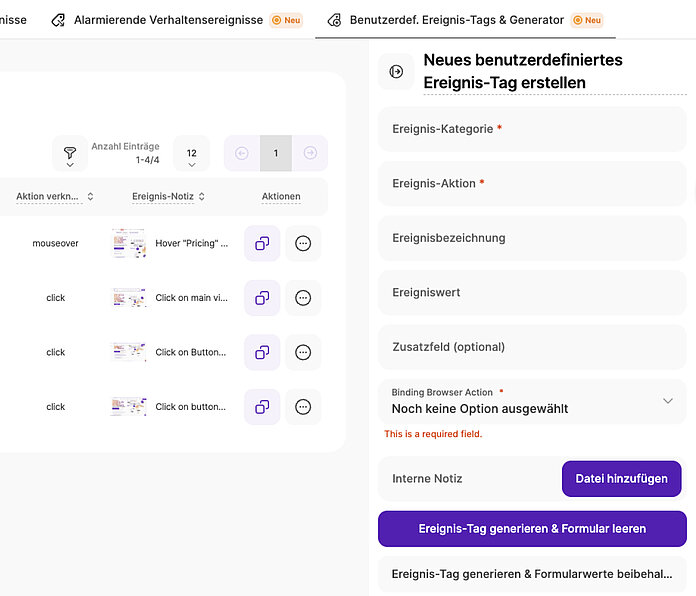Open more actions for Click on Button... row
The image size is (696, 596).
[x=303, y=352]
